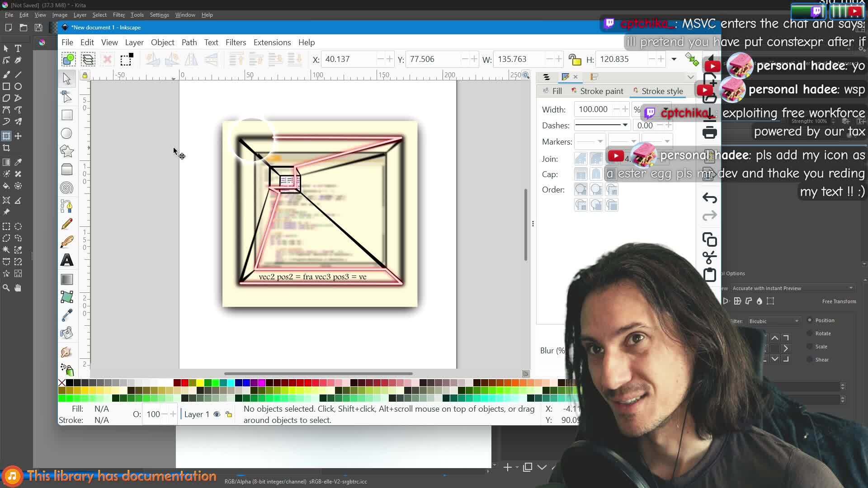Select the Spiral tool in Inkscape
The height and width of the screenshot is (488, 868).
67,188
